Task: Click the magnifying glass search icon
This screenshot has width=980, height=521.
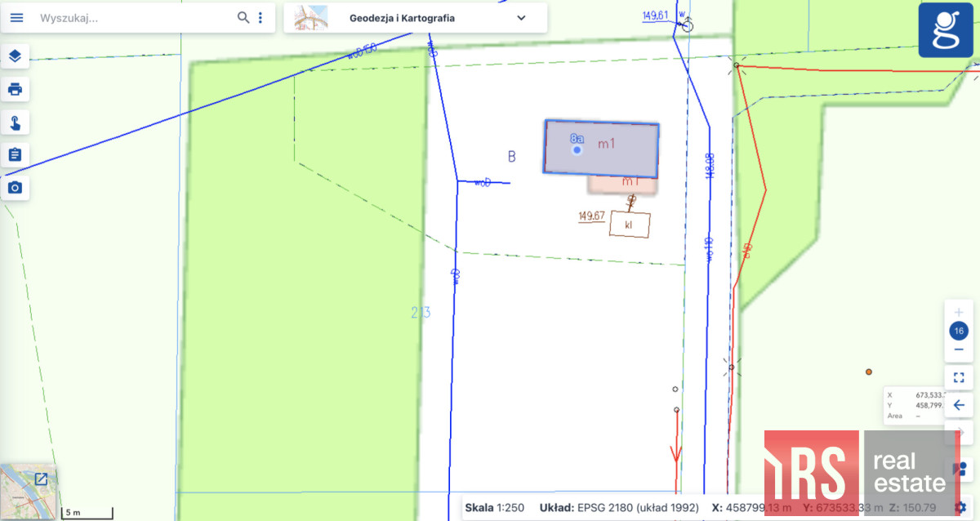Action: pyautogui.click(x=243, y=17)
